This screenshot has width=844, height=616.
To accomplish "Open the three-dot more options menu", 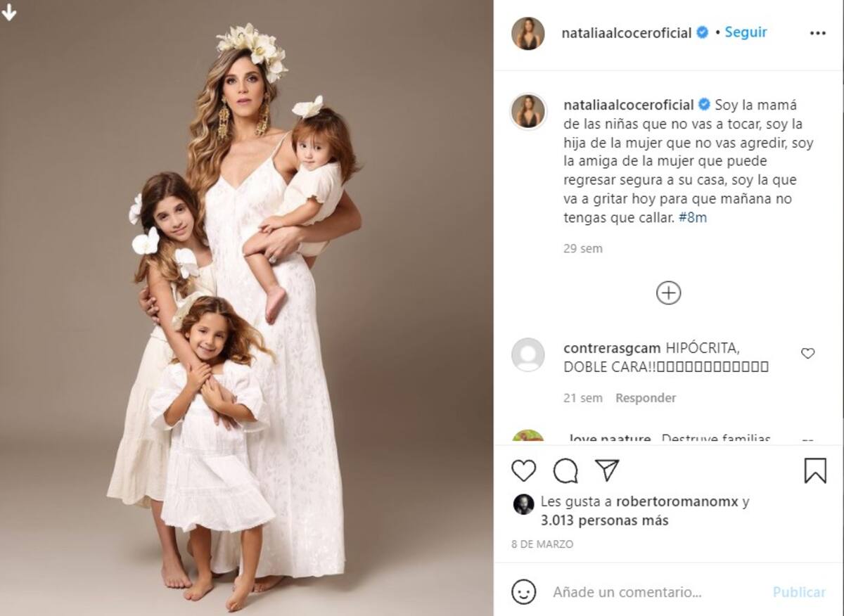I will pyautogui.click(x=817, y=33).
